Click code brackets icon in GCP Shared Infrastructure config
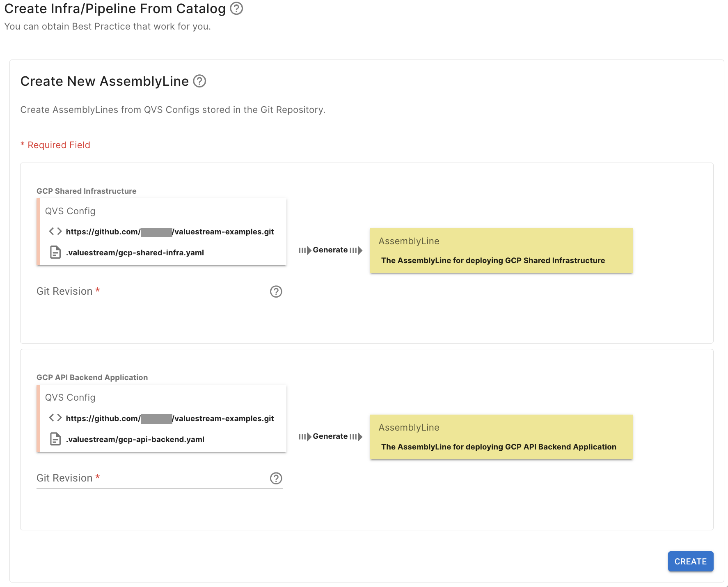This screenshot has width=728, height=587. (x=55, y=232)
